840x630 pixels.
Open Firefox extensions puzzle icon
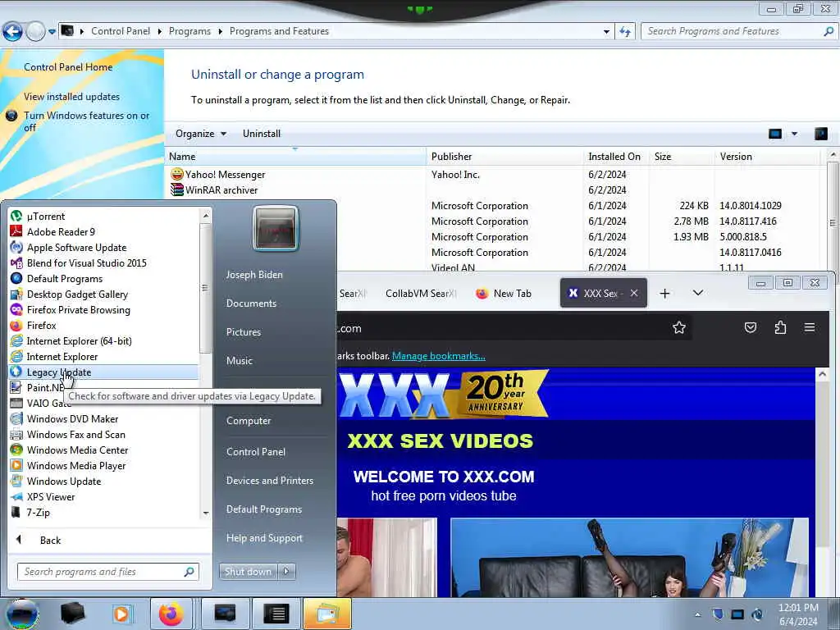click(780, 327)
